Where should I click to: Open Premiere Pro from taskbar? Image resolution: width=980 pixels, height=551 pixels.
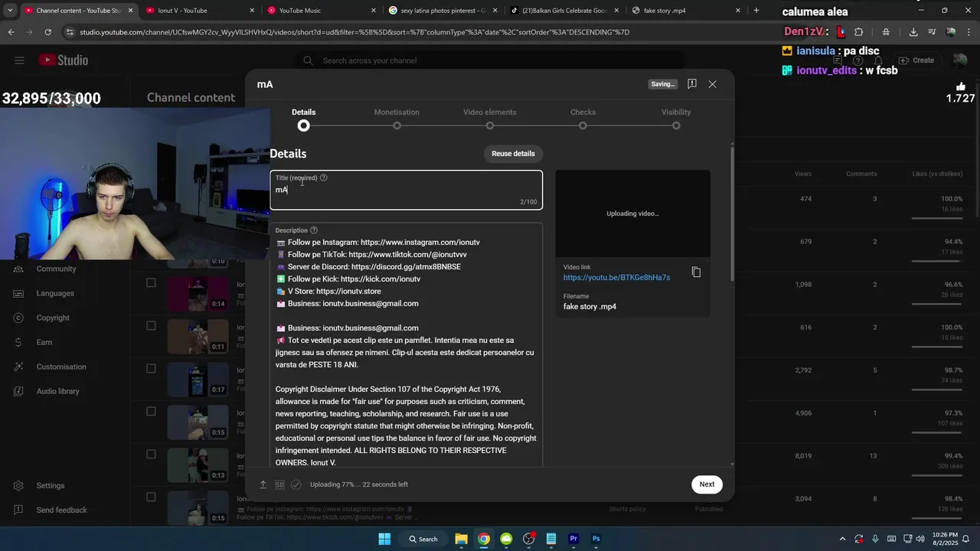[x=573, y=539]
